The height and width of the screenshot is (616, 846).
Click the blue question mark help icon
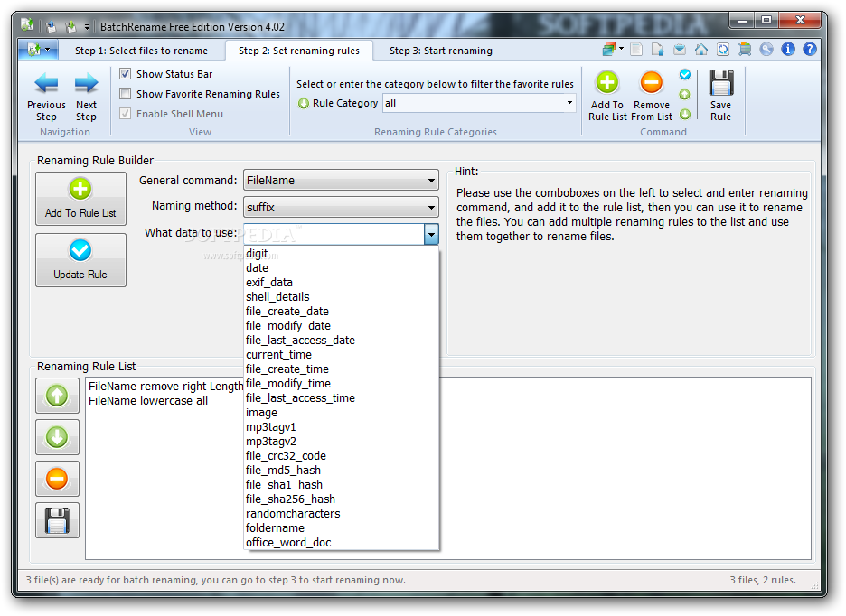[x=810, y=50]
